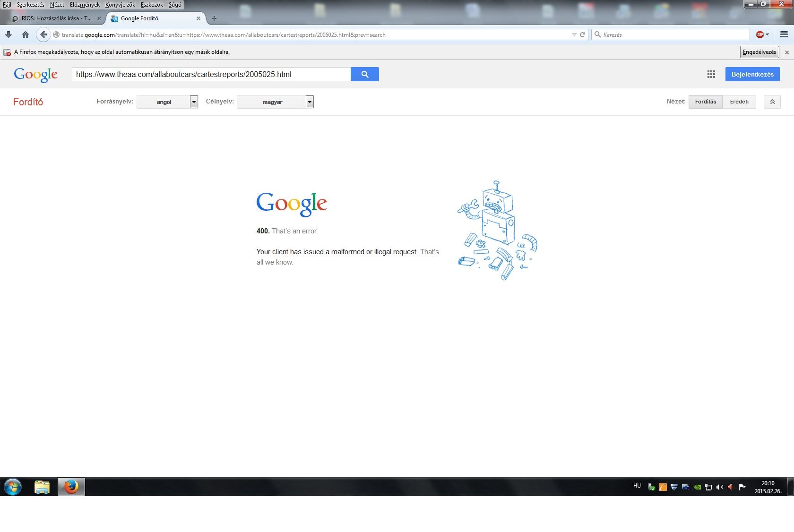Screen dimensions: 794x532
Task: Click the magnifier in the Keresés box
Action: [597, 34]
